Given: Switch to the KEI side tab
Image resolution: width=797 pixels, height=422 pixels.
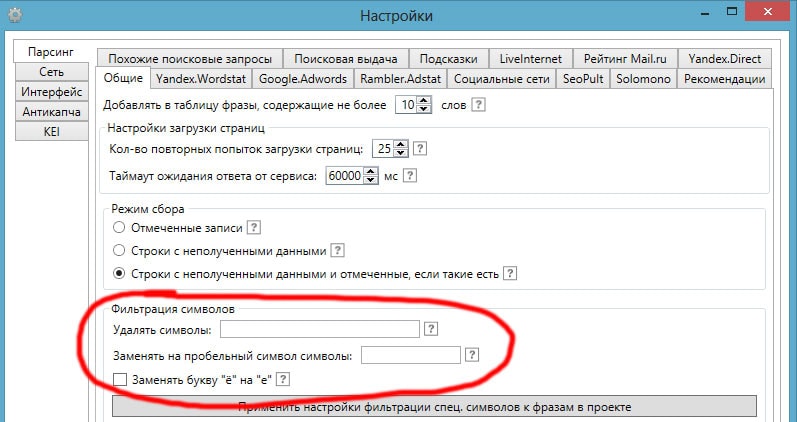Looking at the screenshot, I should tap(52, 131).
